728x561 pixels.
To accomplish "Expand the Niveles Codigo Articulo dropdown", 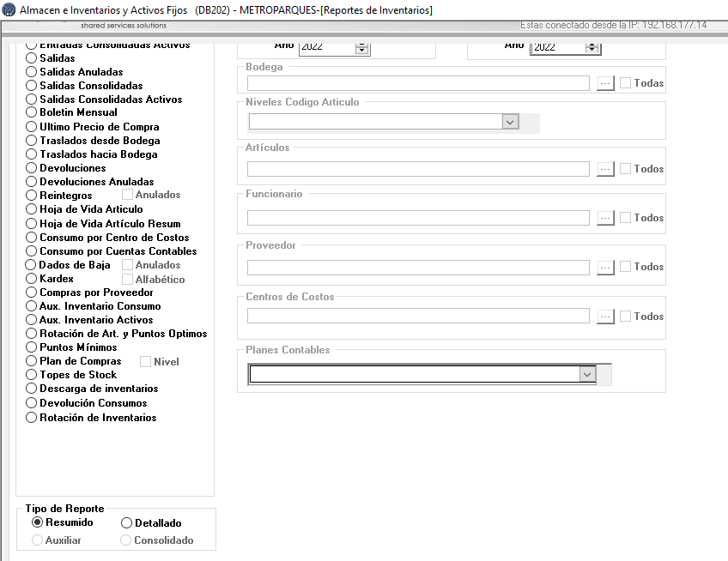I will [510, 122].
